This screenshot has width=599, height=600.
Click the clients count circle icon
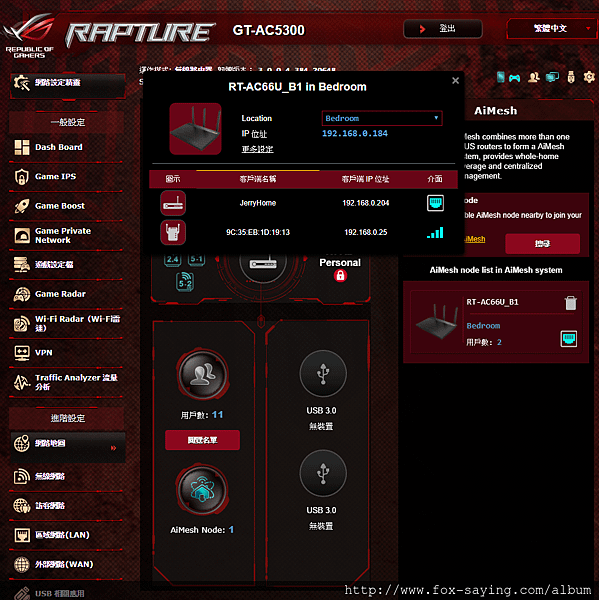click(x=203, y=374)
